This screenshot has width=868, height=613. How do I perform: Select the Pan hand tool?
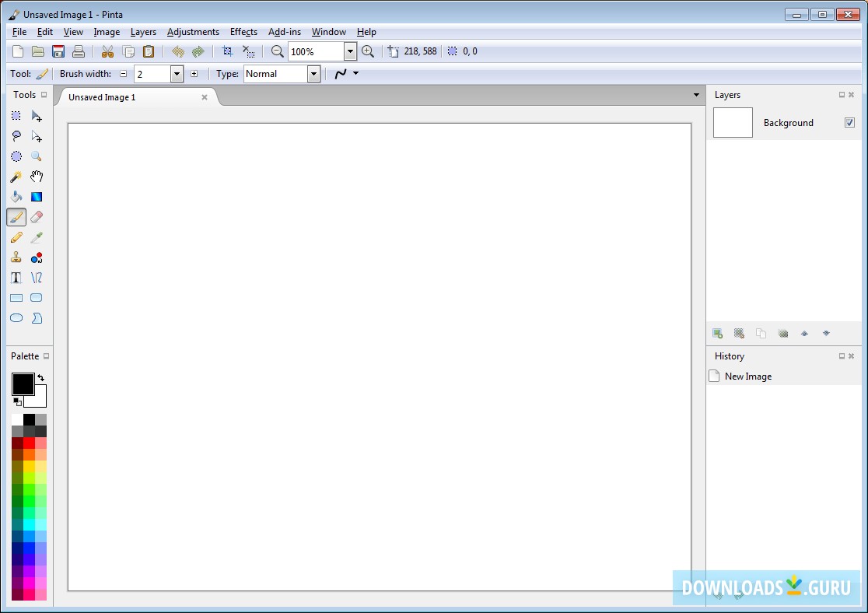(37, 177)
